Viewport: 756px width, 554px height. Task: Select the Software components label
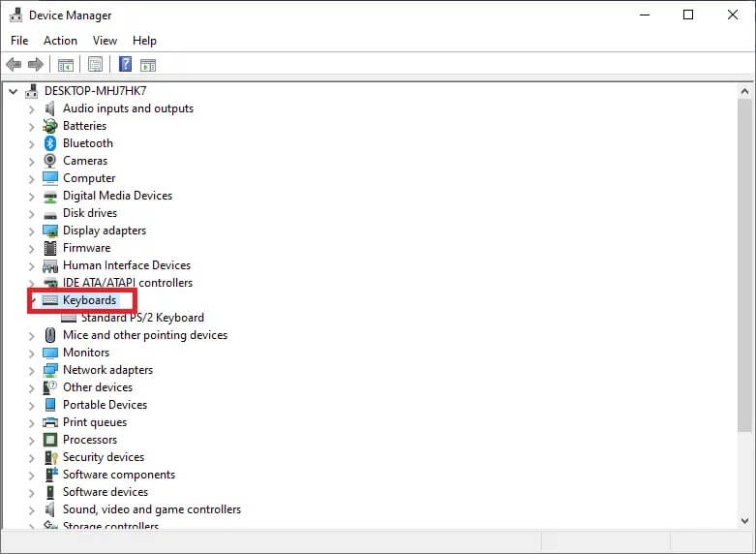119,475
